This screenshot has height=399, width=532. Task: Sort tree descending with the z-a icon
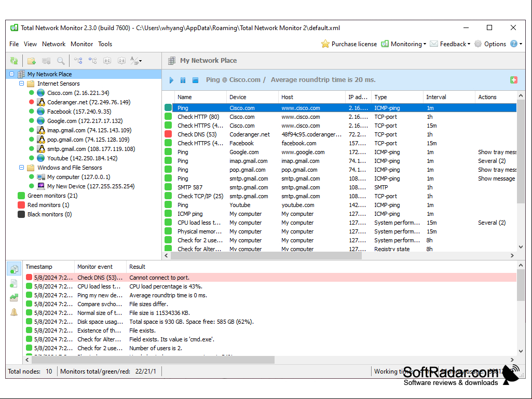coord(121,61)
